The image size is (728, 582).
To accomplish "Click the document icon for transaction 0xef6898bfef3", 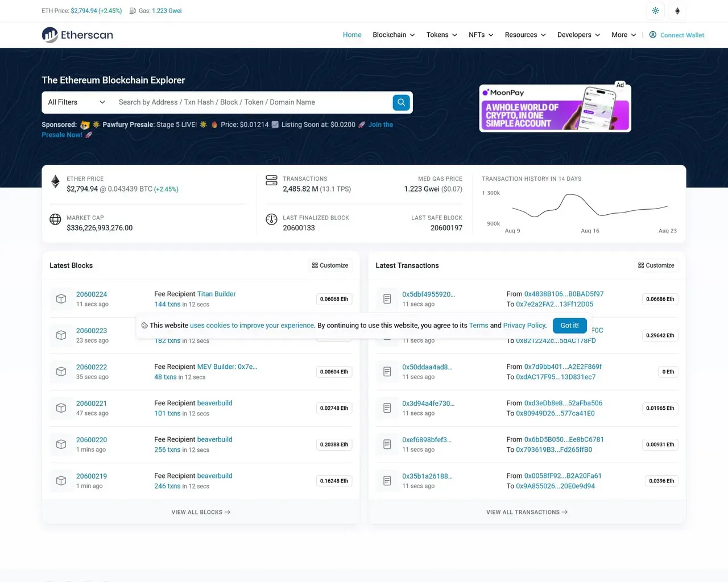I will 387,444.
